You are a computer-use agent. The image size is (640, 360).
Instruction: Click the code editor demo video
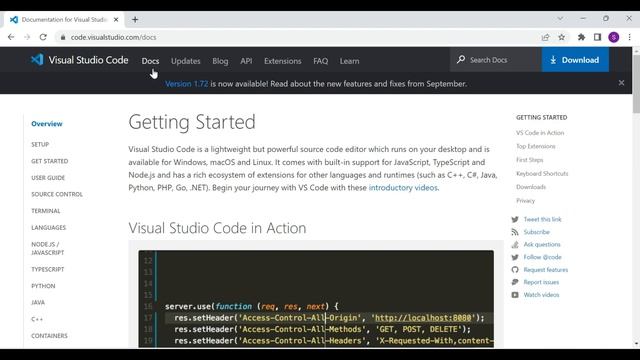pyautogui.click(x=316, y=299)
